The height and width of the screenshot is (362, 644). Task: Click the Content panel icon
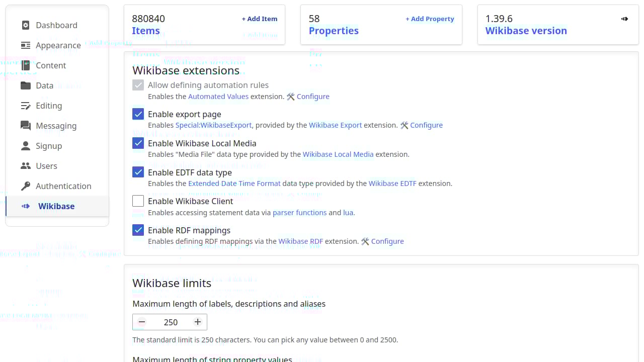click(x=25, y=65)
